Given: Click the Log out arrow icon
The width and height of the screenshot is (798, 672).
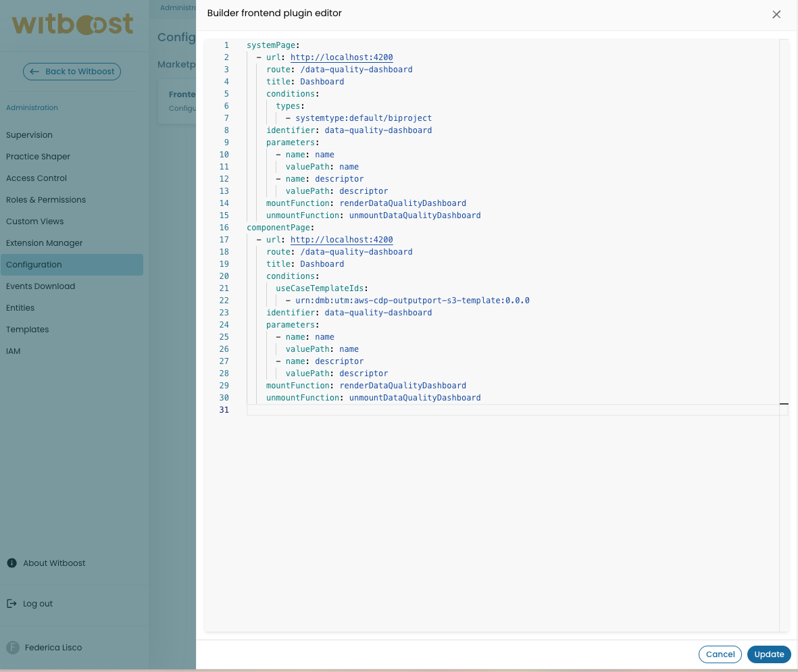Looking at the screenshot, I should (x=11, y=603).
